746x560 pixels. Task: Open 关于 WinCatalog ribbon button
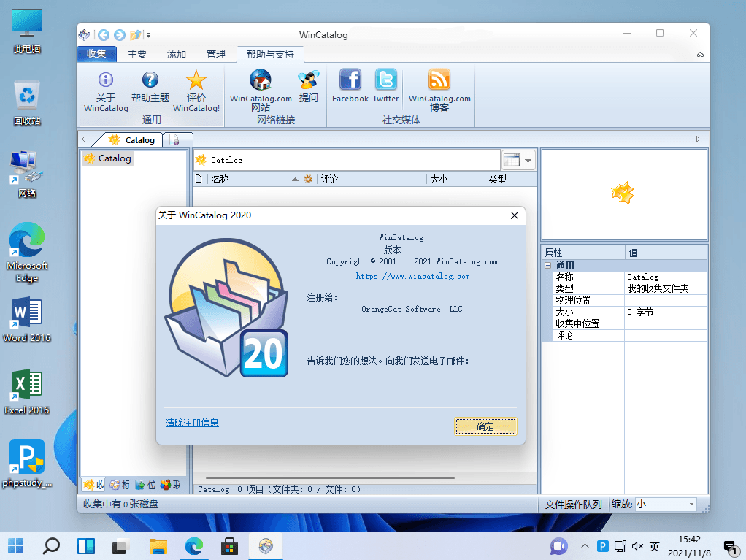(106, 91)
